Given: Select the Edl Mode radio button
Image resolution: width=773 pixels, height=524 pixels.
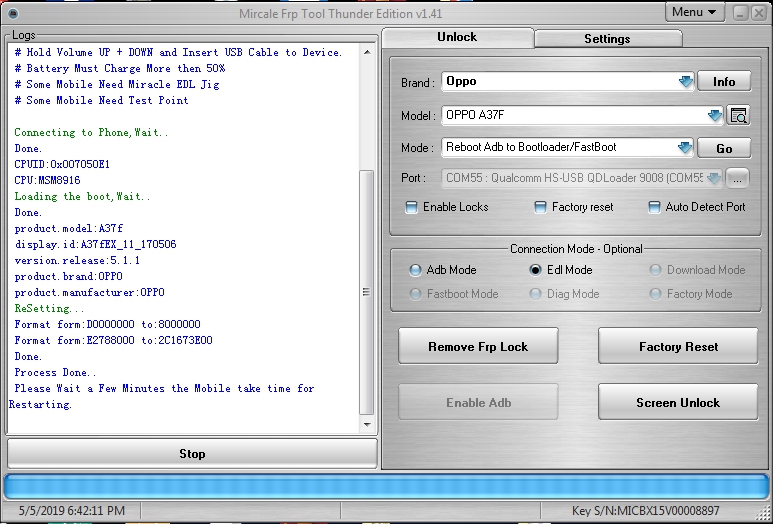Looking at the screenshot, I should click(x=535, y=270).
